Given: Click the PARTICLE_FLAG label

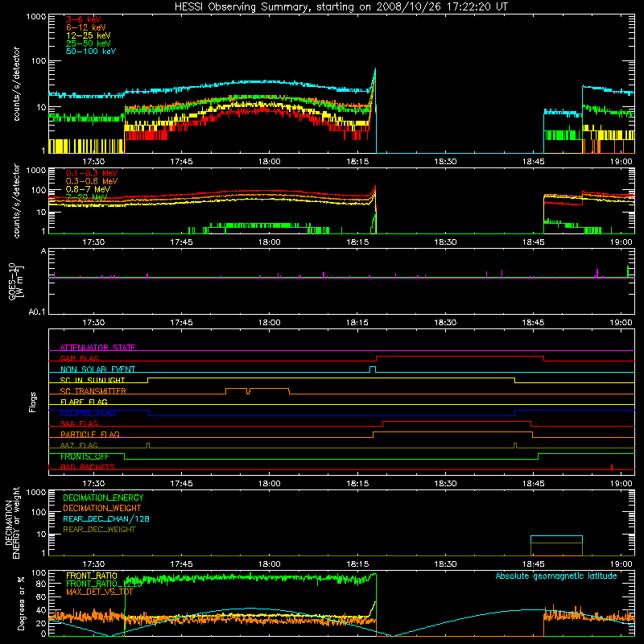Looking at the screenshot, I should [x=90, y=434].
